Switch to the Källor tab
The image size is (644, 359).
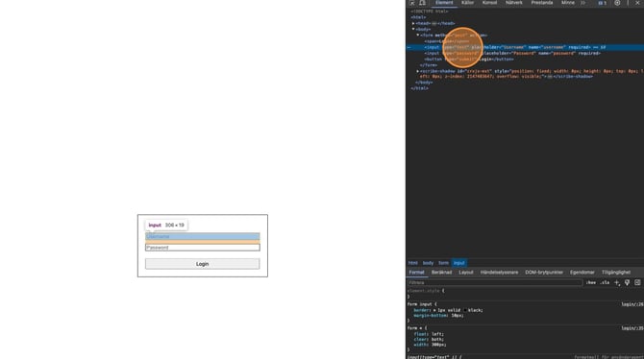467,3
